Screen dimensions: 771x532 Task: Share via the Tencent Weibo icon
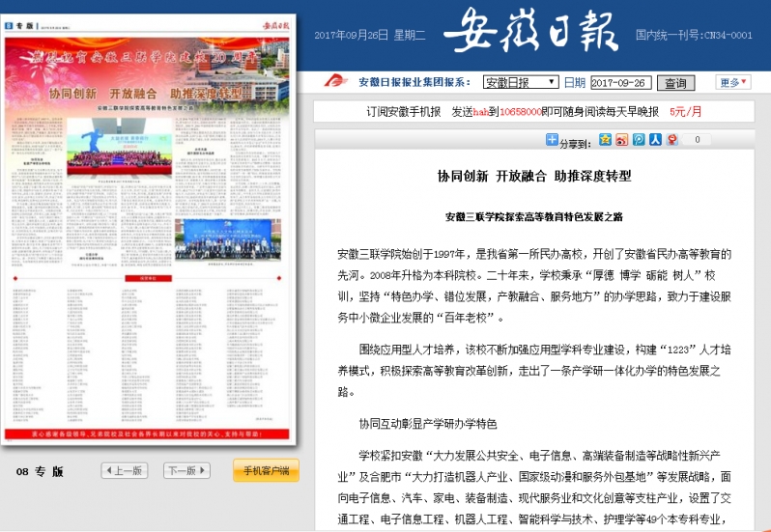638,140
